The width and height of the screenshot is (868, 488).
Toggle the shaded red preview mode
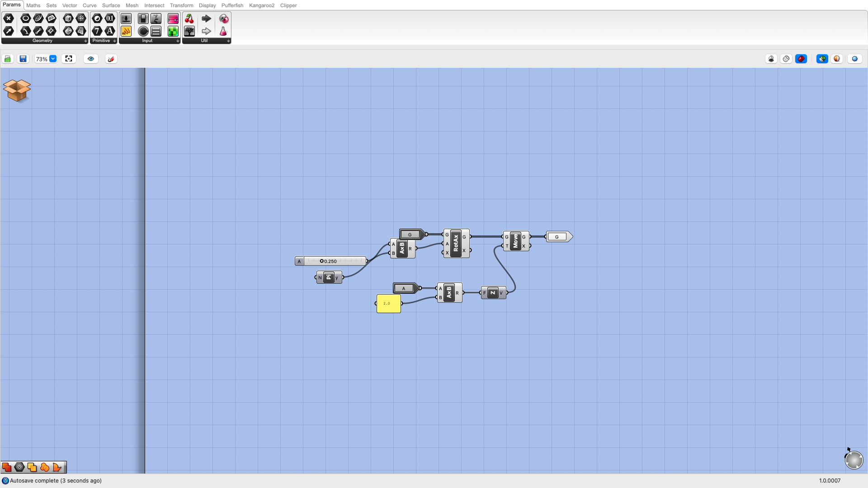[801, 59]
